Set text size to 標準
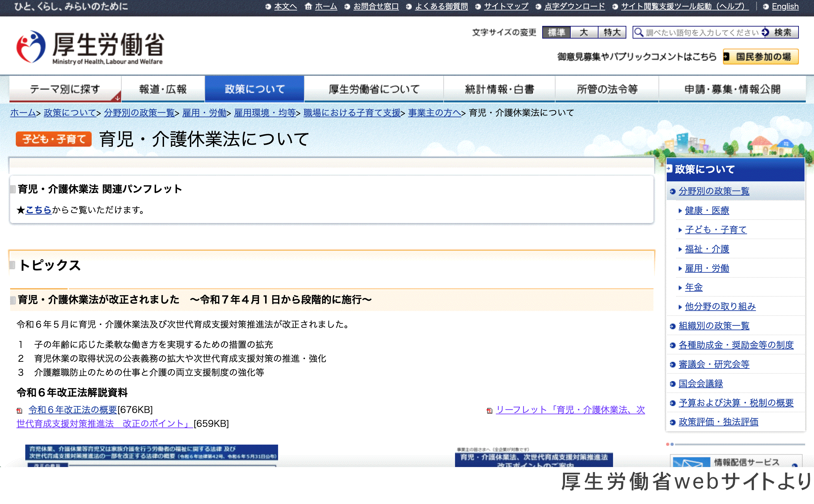Viewport: 814px width, 504px height. [556, 32]
